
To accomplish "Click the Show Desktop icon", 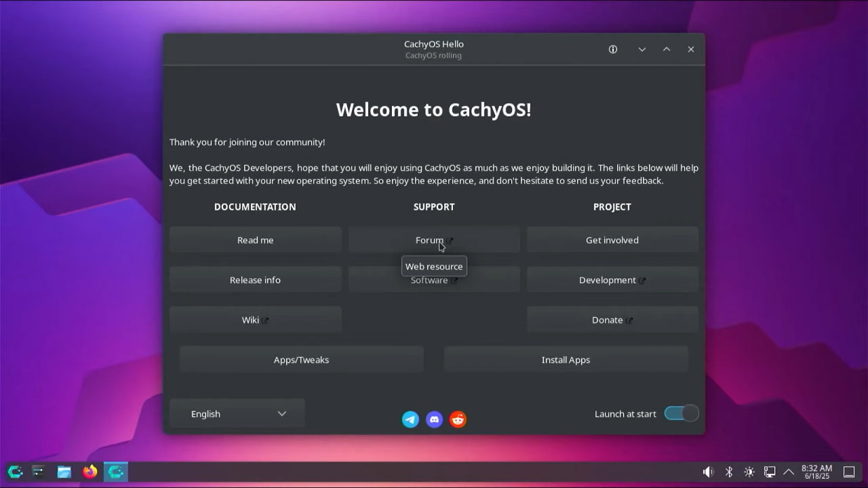I will 849,472.
